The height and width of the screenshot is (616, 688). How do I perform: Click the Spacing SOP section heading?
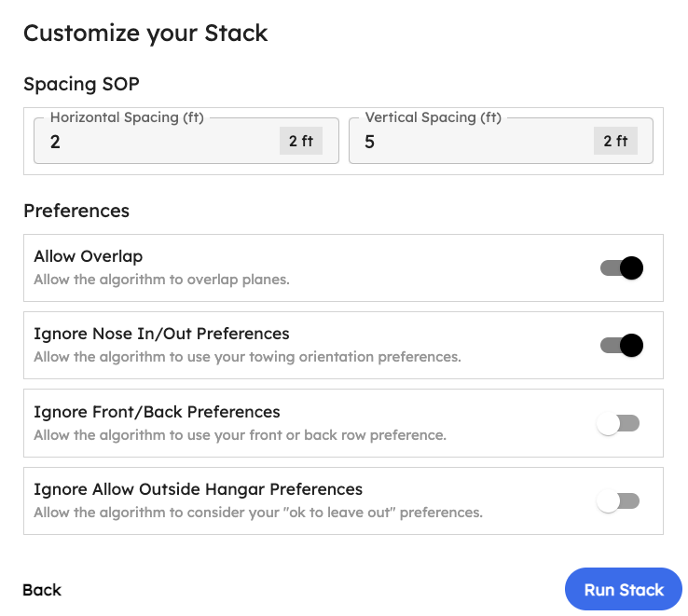point(81,84)
